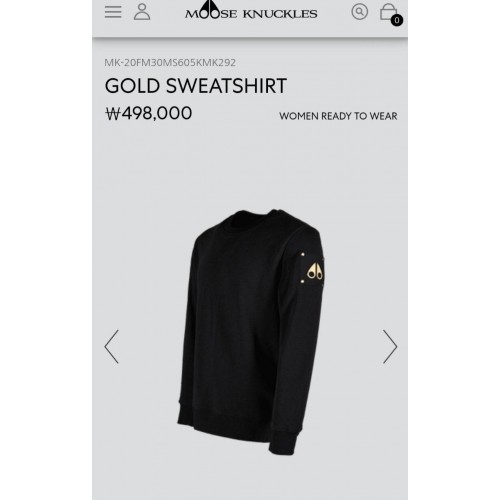The width and height of the screenshot is (500, 500).
Task: Click the sweatshirt's bottom hem band
Action: point(223,423)
